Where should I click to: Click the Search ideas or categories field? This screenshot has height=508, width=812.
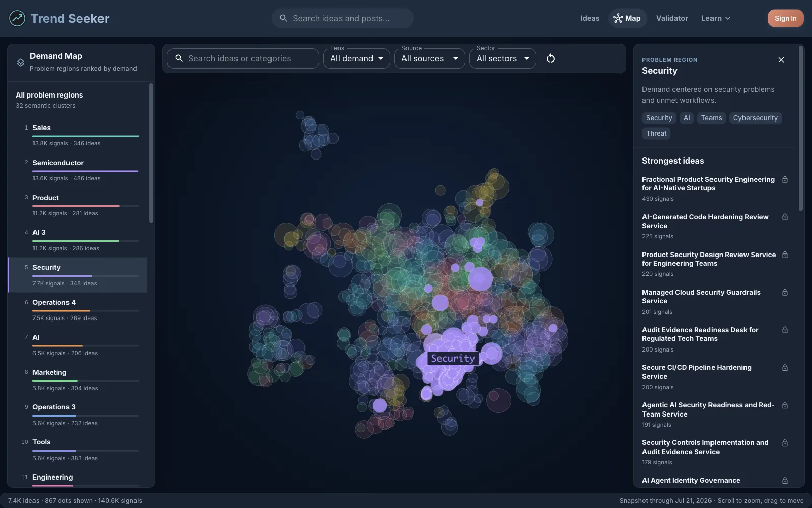click(x=243, y=58)
